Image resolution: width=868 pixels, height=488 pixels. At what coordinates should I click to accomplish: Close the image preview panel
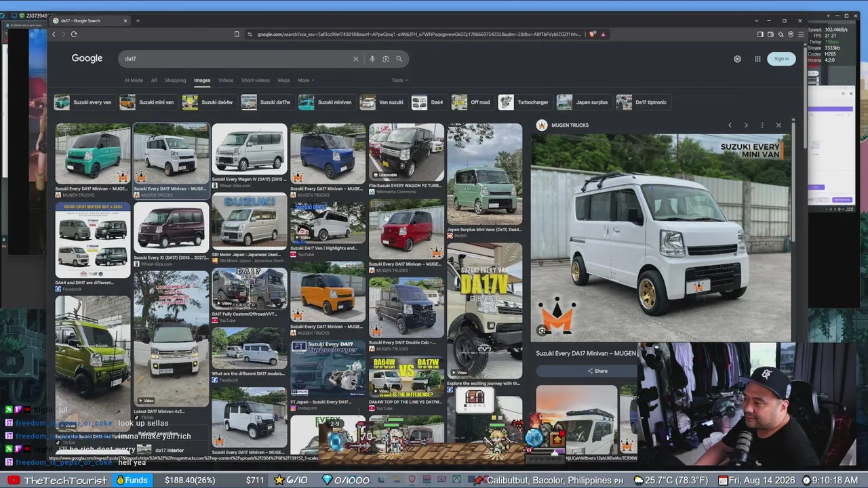778,125
